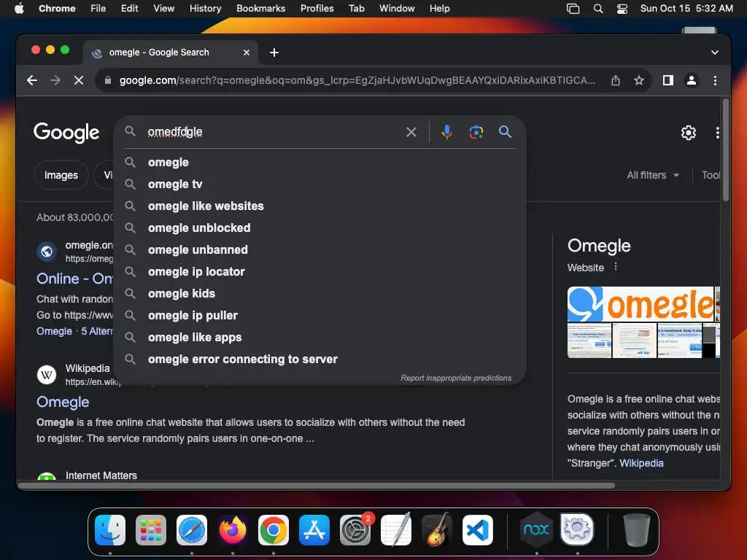
Task: Click 'Report inappropriate predictions'
Action: click(456, 378)
